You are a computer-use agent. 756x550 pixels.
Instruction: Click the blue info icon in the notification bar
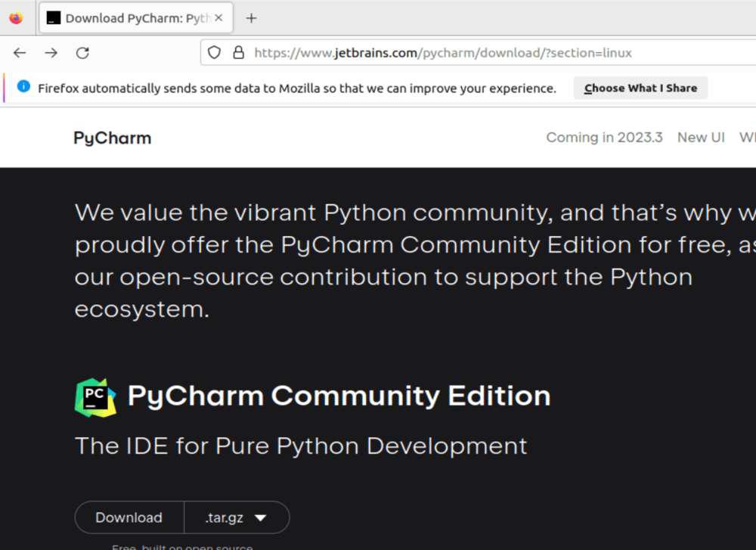point(23,87)
